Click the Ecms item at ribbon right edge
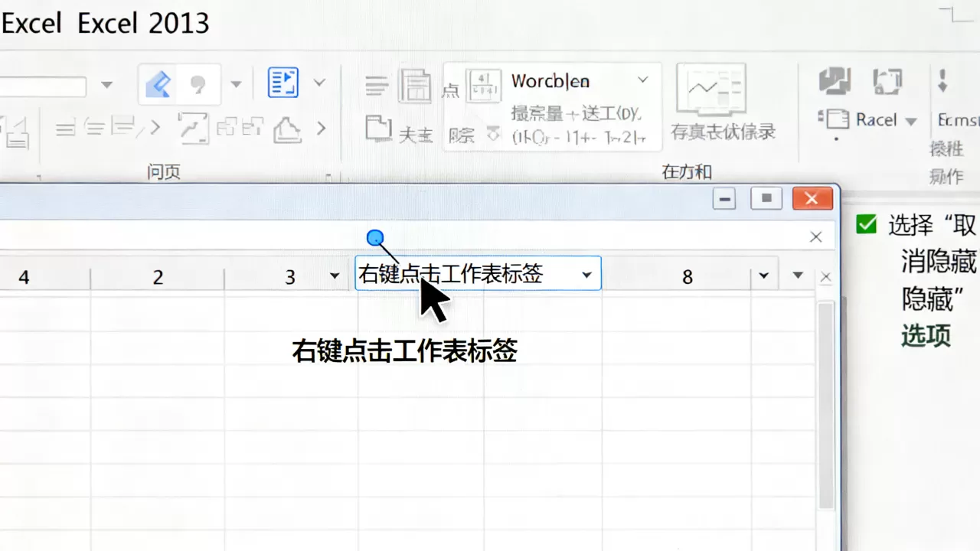Viewport: 980px width, 551px height. [x=959, y=120]
